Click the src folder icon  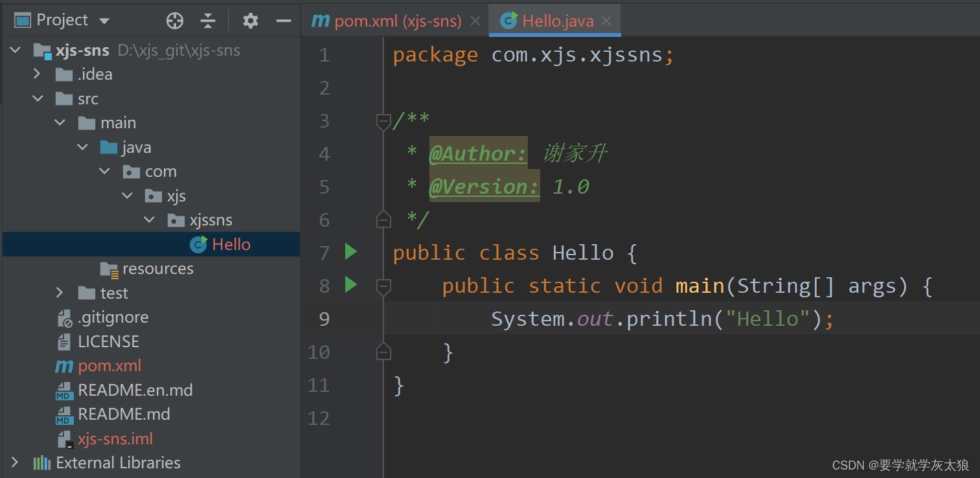[x=64, y=98]
